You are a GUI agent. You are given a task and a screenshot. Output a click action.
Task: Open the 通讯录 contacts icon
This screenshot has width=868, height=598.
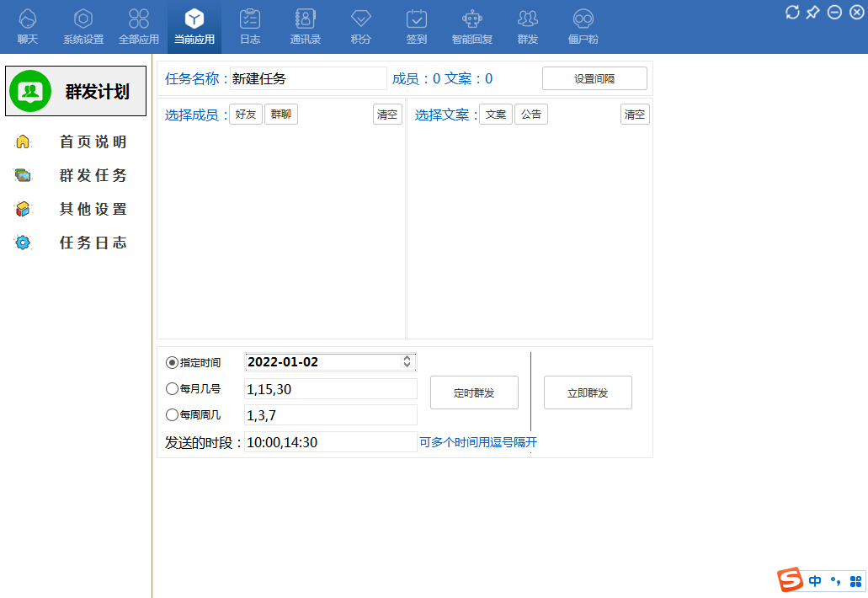306,19
